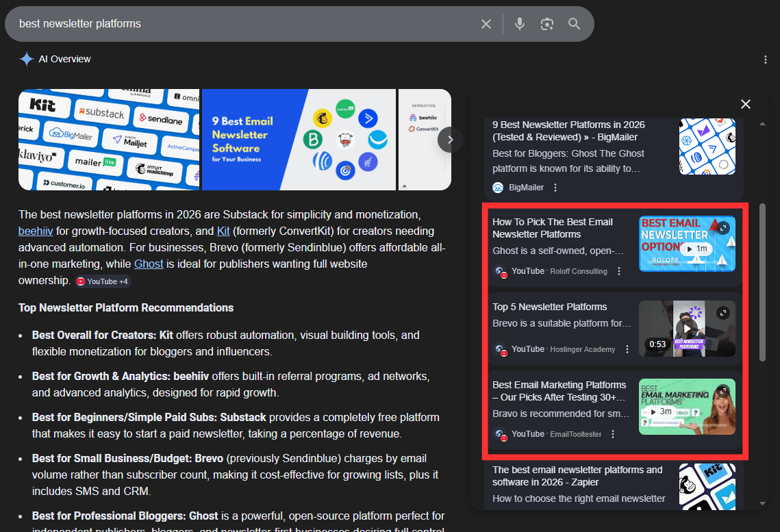Click the Hostinger Academy channel name
The height and width of the screenshot is (532, 780).
[583, 349]
